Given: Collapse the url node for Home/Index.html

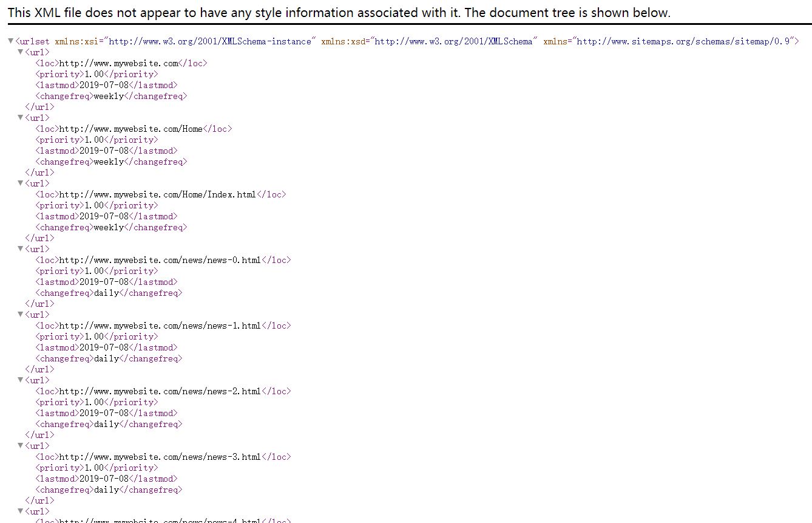Looking at the screenshot, I should [x=21, y=183].
